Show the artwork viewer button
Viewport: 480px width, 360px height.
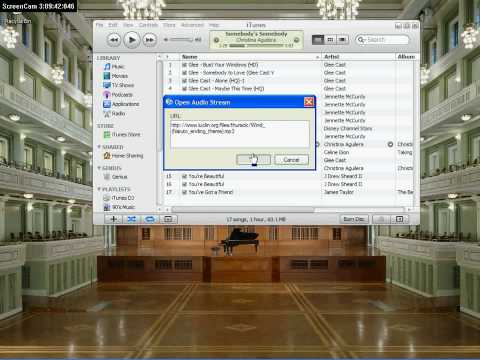point(168,219)
